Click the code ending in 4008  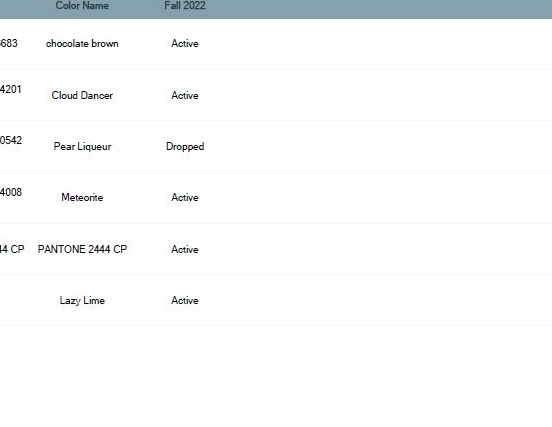point(11,192)
